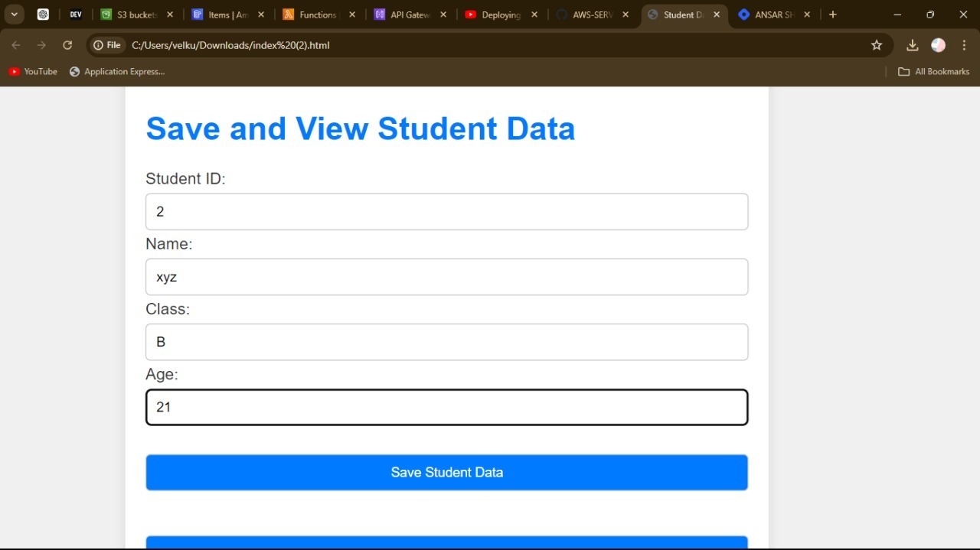Close the Items | Amazon tab
Viewport: 980px width, 550px height.
coord(261,15)
